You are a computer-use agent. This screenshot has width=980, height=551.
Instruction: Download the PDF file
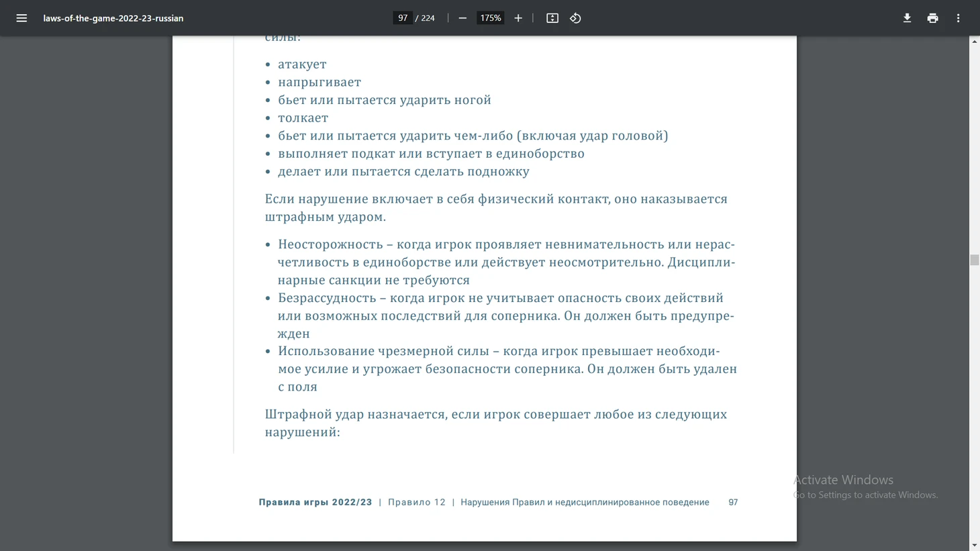907,18
